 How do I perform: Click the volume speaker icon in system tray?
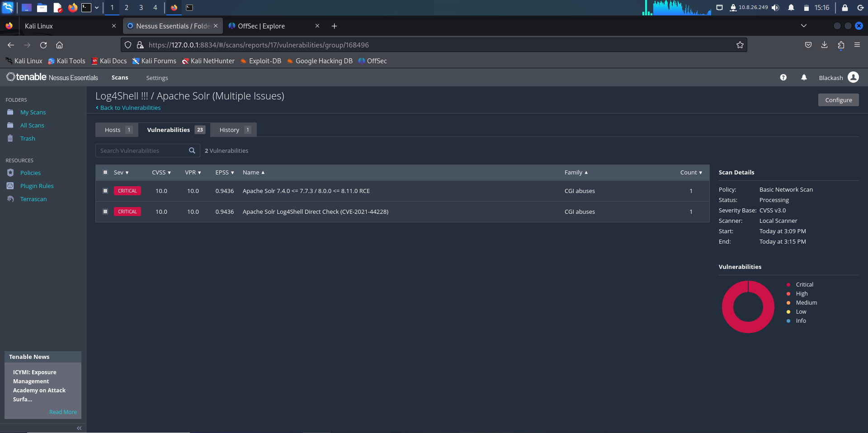[x=775, y=8]
